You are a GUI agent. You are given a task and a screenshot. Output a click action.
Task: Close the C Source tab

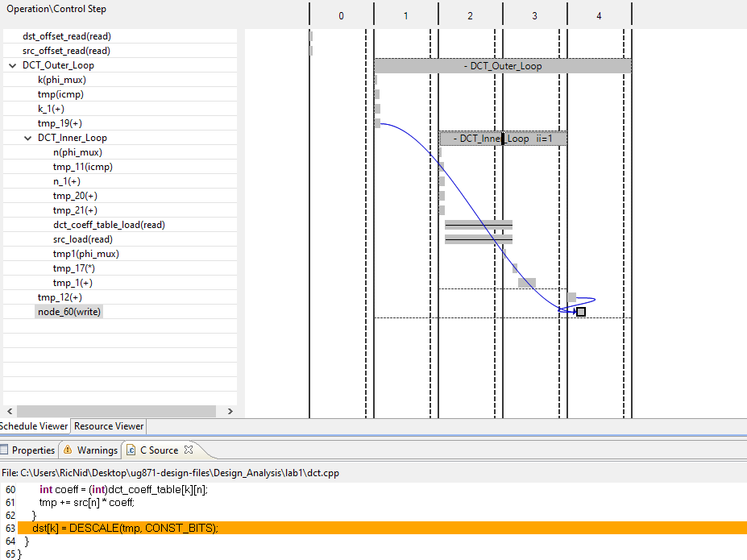coord(189,450)
